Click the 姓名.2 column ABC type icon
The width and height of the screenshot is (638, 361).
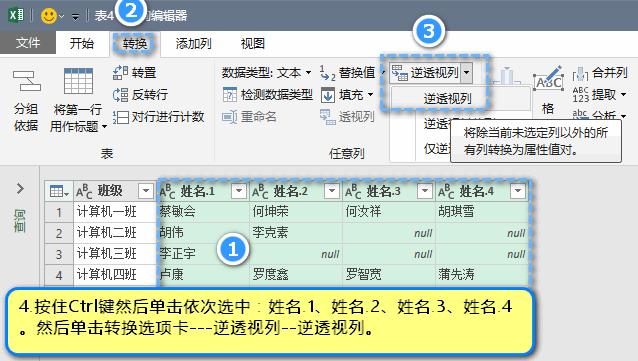pos(260,191)
